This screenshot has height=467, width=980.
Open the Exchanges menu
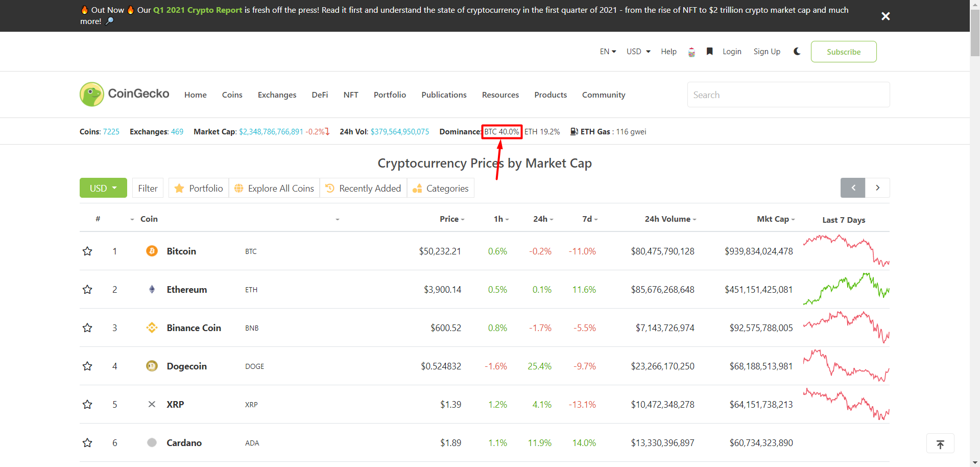[277, 95]
